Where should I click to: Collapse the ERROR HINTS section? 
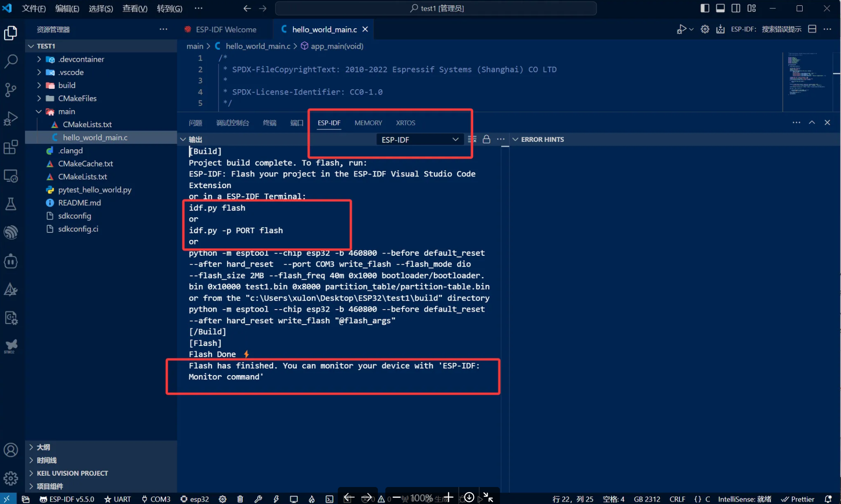point(515,139)
